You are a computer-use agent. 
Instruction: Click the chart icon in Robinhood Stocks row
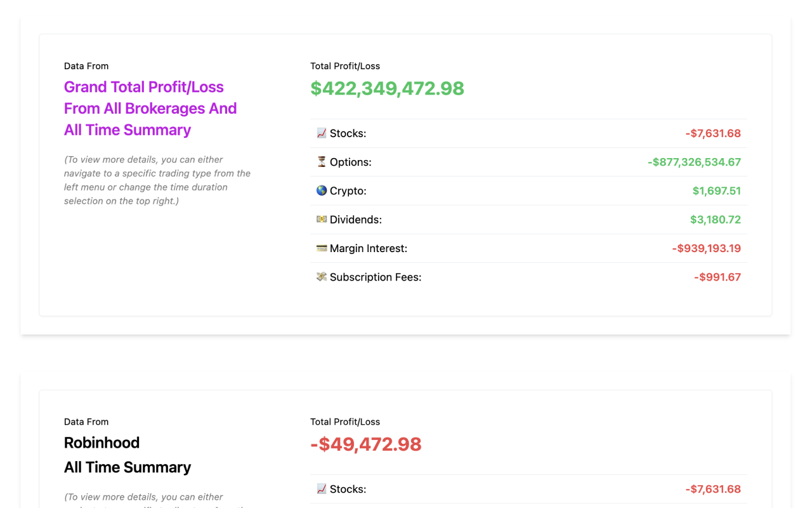[x=322, y=489]
